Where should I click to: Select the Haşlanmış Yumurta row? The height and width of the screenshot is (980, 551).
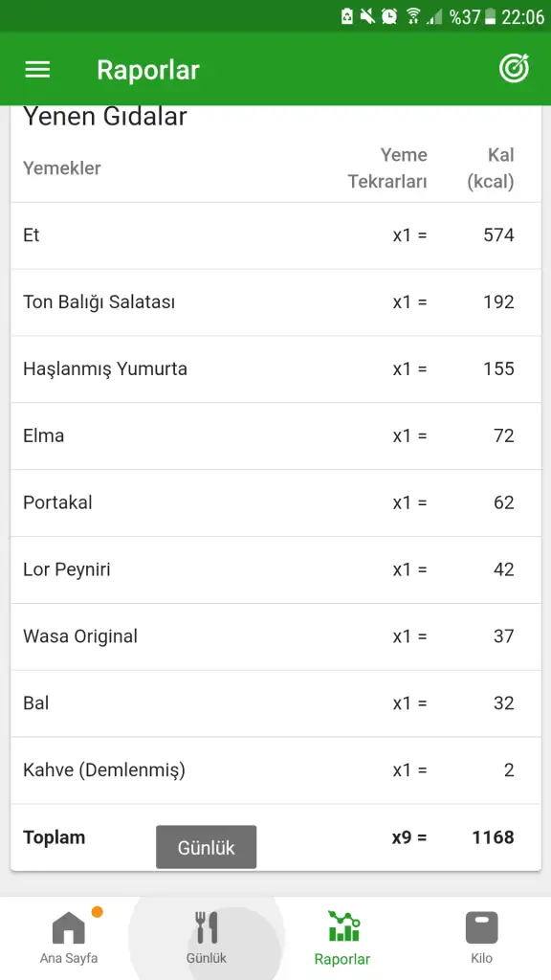(x=275, y=369)
